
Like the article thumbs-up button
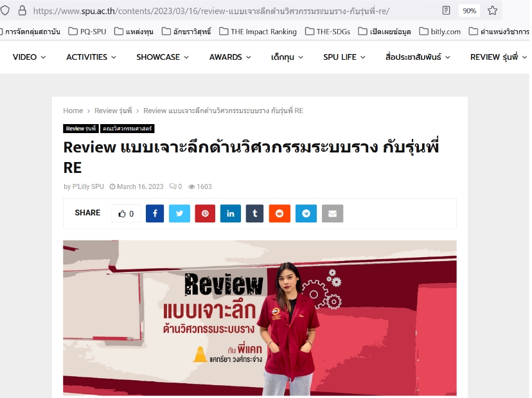point(126,213)
